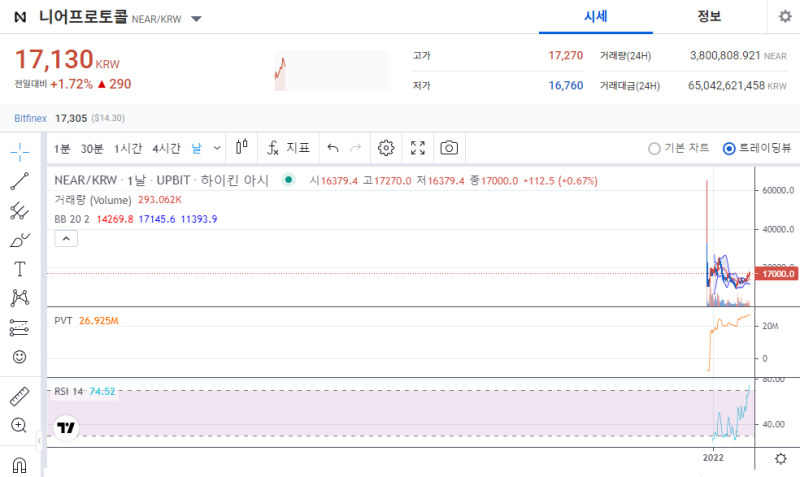800x477 pixels.
Task: Open page settings gear at top right
Action: (785, 17)
